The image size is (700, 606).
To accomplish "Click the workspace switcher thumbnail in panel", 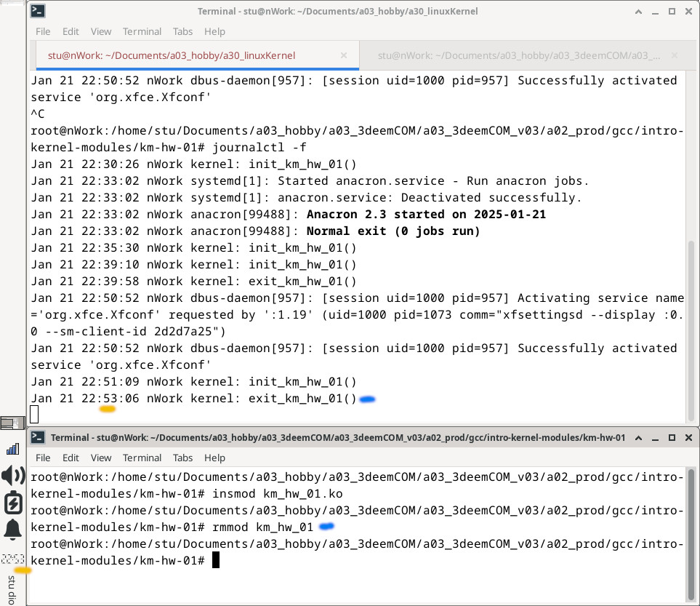I will (x=12, y=422).
